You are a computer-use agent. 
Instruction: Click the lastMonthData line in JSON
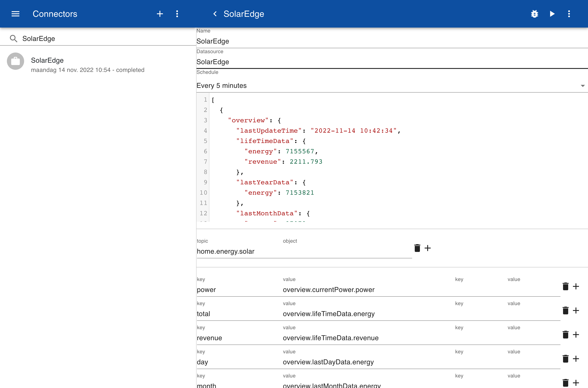273,213
